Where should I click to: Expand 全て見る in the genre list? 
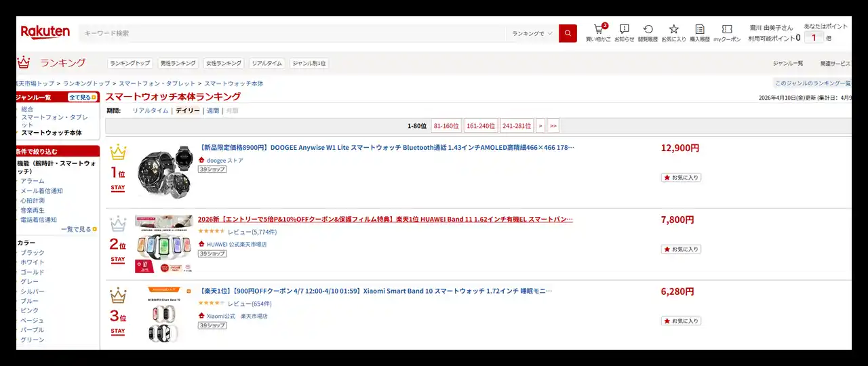(82, 98)
